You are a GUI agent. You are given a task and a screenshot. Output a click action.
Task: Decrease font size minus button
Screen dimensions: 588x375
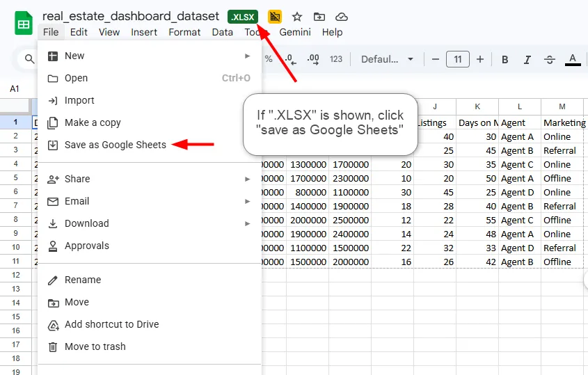pyautogui.click(x=436, y=59)
